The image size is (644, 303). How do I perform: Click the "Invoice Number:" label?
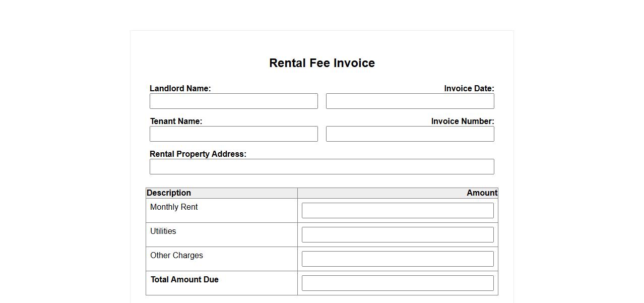click(462, 121)
